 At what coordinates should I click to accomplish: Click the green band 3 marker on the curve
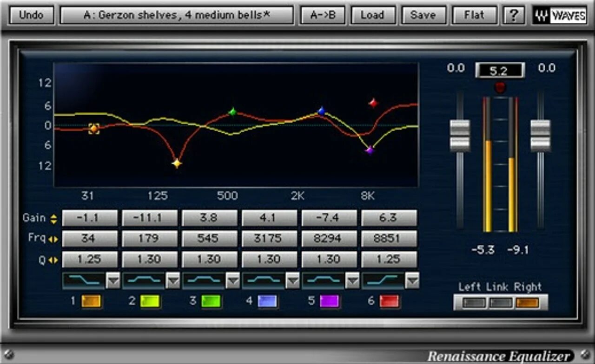coord(232,111)
